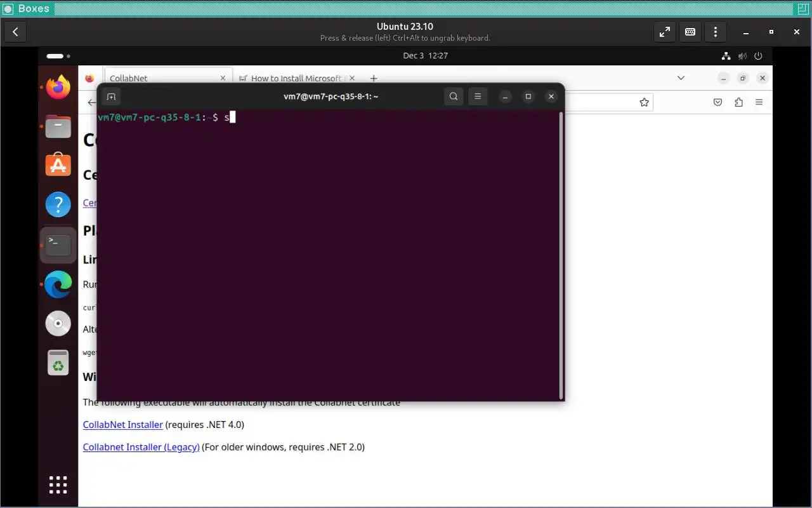Select the Terminal icon in dock
Screen dimensions: 812x508
(x=58, y=245)
